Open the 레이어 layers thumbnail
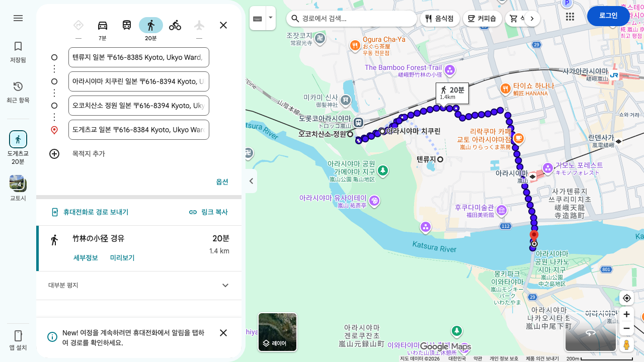Viewport: 644px width, 362px height. click(277, 332)
